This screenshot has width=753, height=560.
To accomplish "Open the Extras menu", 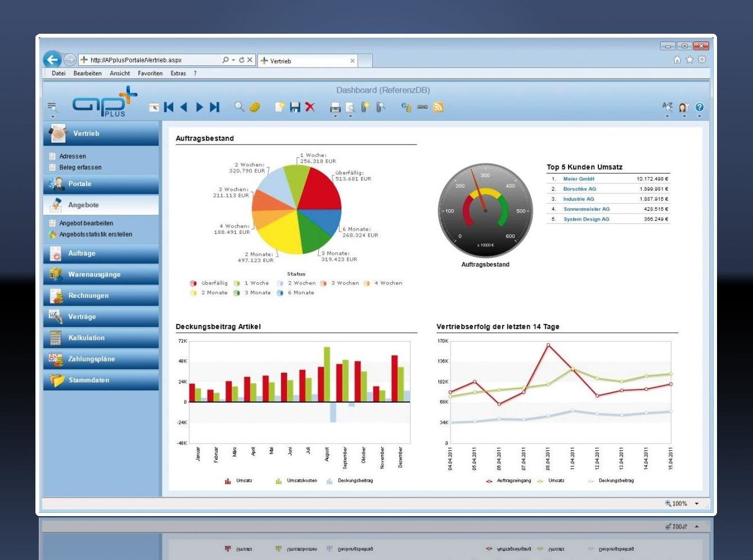I will (x=178, y=73).
